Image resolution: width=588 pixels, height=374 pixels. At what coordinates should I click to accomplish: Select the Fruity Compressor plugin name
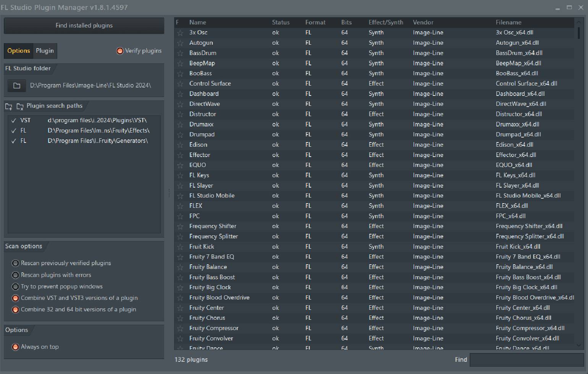pyautogui.click(x=214, y=329)
